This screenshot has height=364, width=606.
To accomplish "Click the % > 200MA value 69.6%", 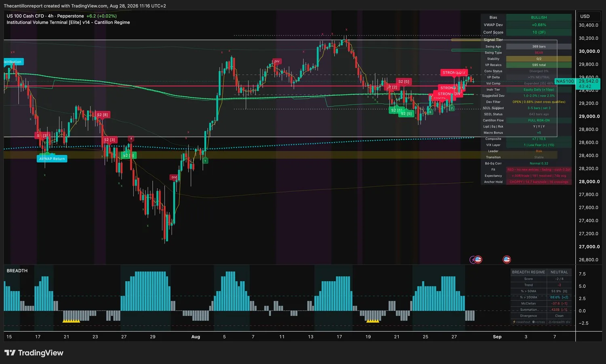I will click(x=559, y=297).
